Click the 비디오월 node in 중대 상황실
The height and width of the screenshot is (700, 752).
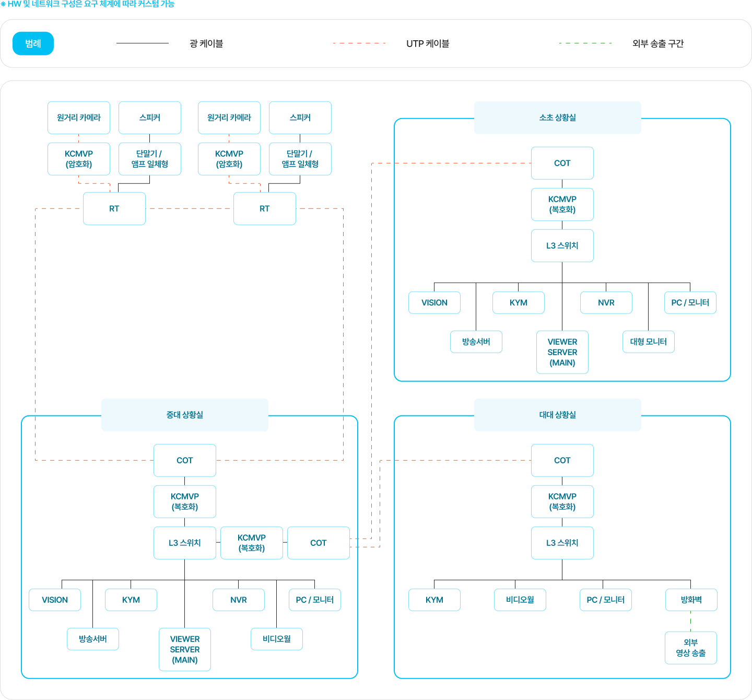tap(276, 639)
